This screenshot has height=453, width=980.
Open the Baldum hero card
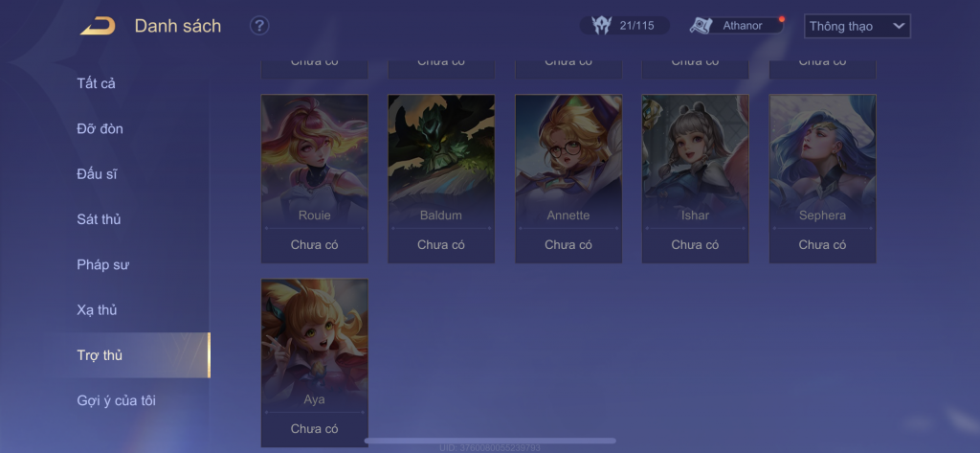[x=441, y=160]
